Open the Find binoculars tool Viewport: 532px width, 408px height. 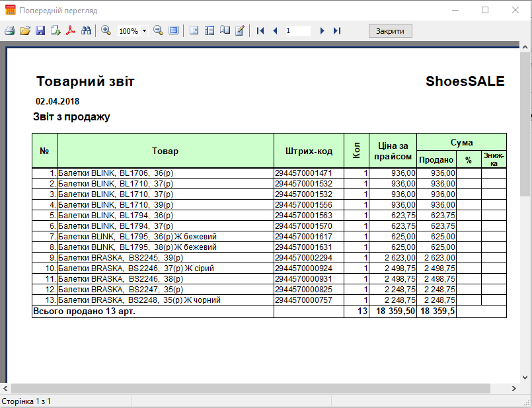(x=85, y=31)
